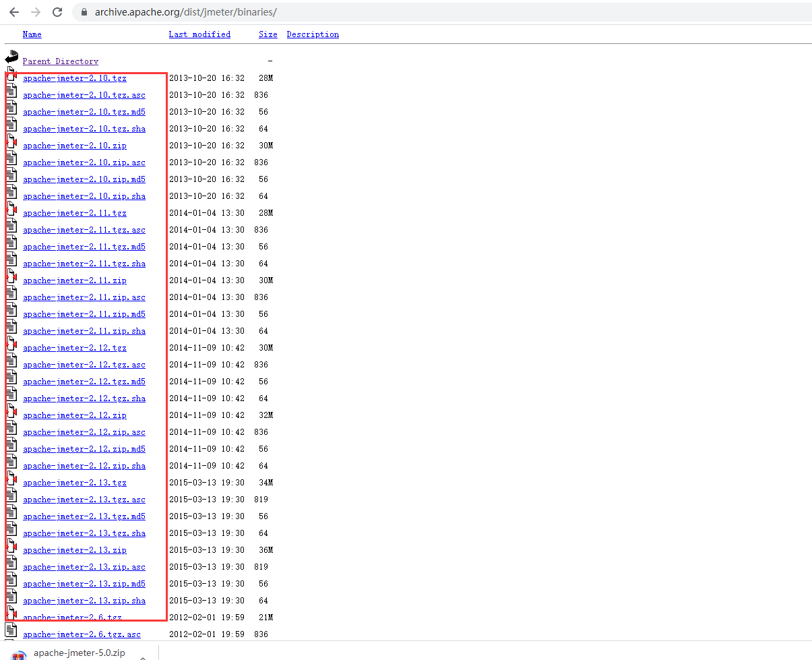Open apache-jmeter-2.13.zip.asc link
The height and width of the screenshot is (660, 812).
point(84,567)
